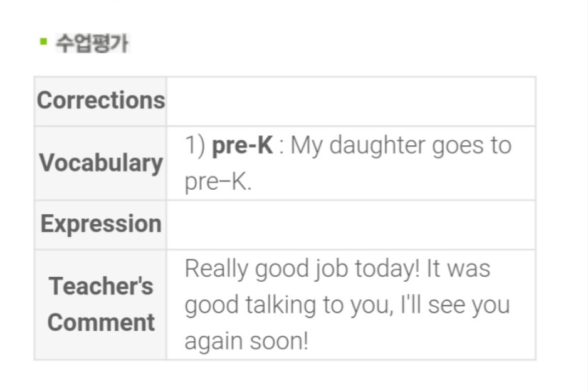
Task: Click the empty Corrections content cell
Action: pos(350,101)
